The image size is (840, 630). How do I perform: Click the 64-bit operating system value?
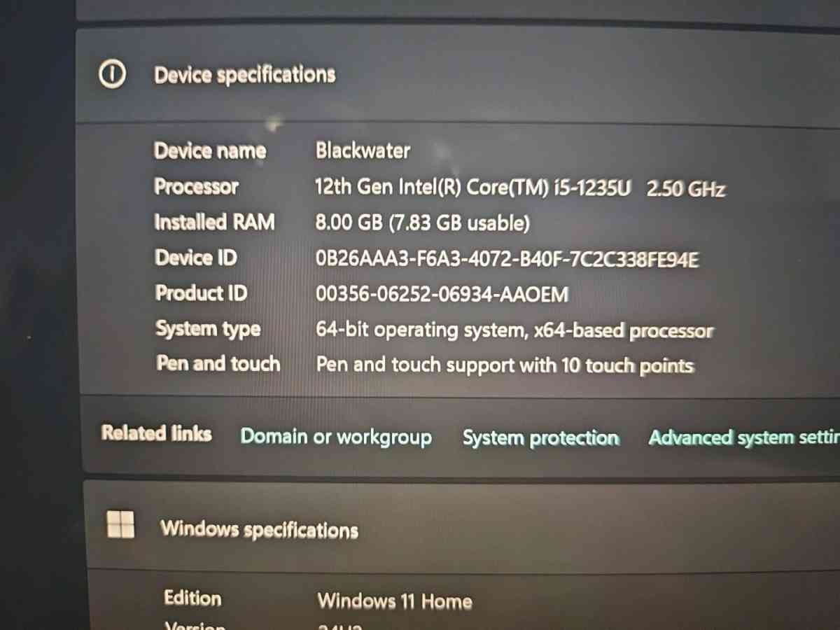point(514,330)
